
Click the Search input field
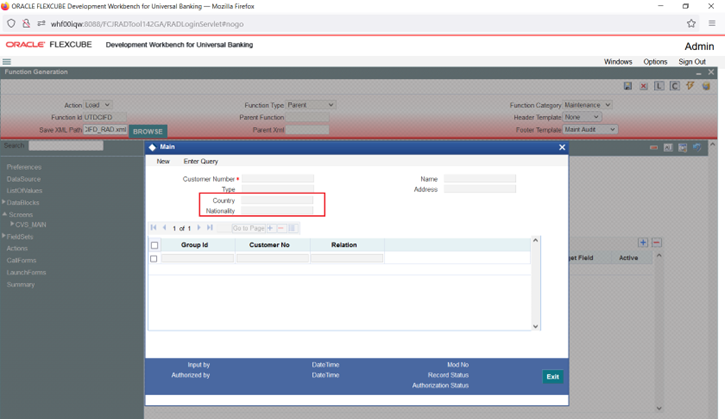coord(66,146)
